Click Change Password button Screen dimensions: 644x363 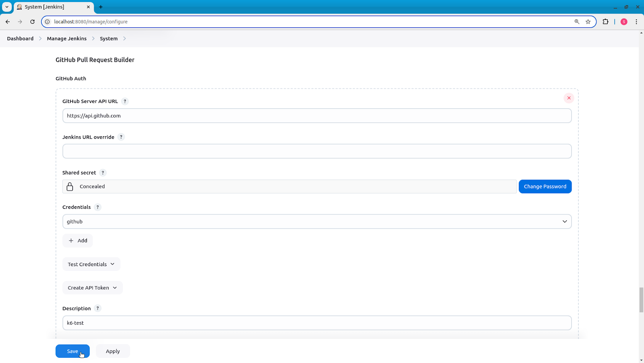[545, 187]
